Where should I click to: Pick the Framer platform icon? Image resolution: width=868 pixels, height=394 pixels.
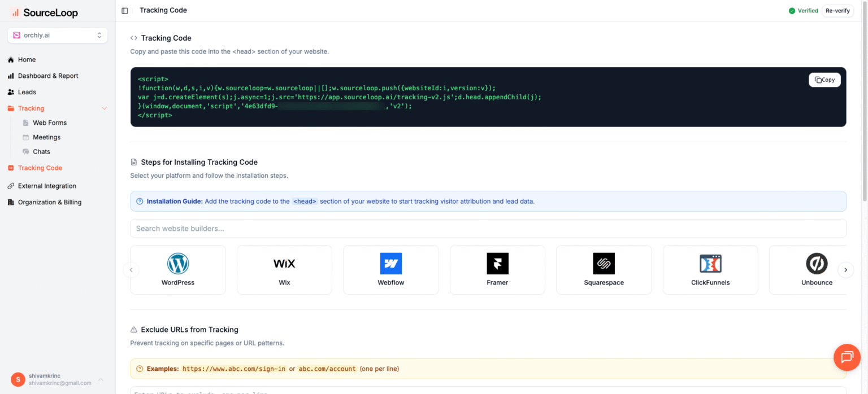(497, 263)
